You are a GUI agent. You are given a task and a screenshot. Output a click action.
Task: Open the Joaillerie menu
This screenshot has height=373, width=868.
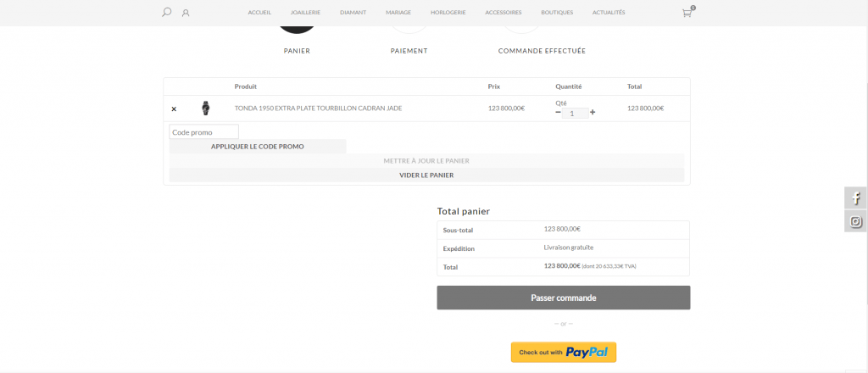(x=305, y=12)
